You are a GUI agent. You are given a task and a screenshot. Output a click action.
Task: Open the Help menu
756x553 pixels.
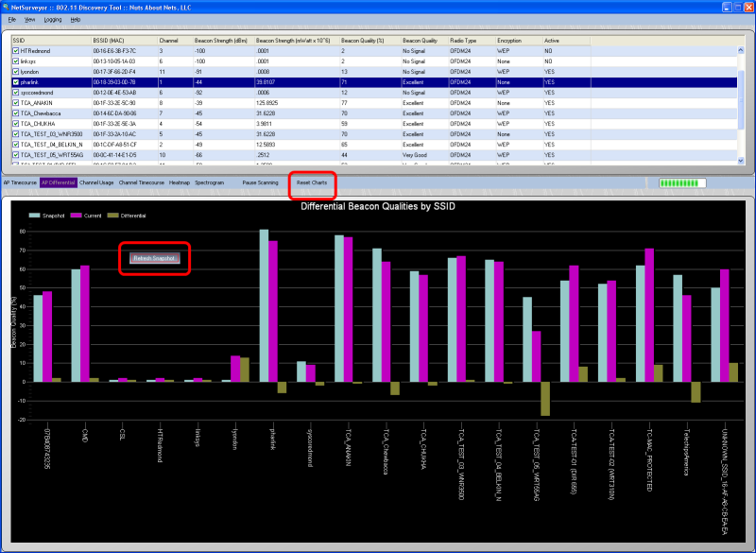[76, 20]
